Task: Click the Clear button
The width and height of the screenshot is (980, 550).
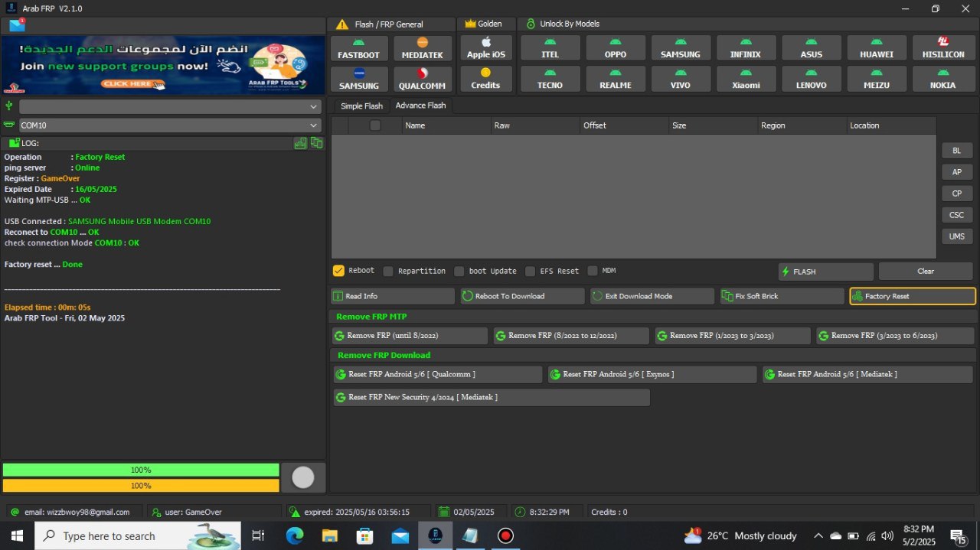Action: [926, 272]
